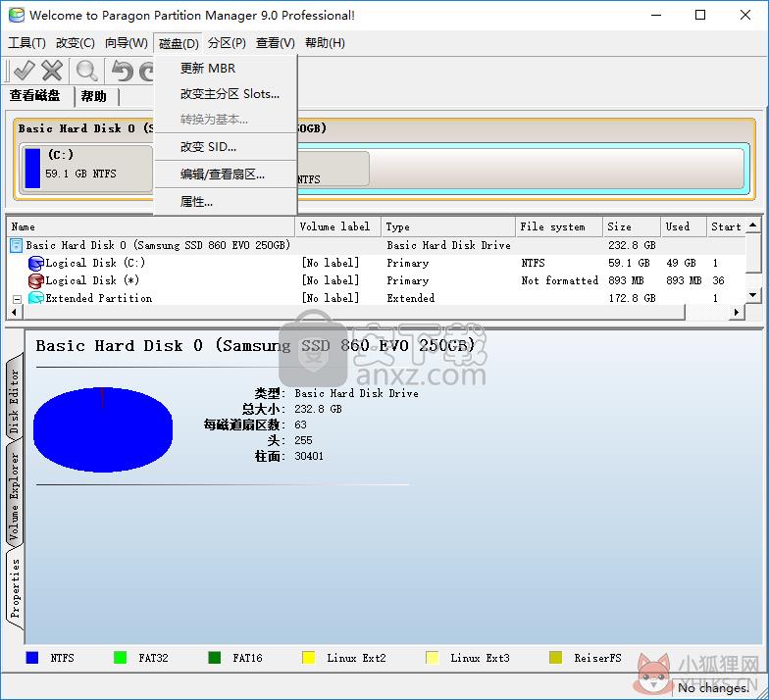This screenshot has height=700, width=769.
Task: Click the partition list scroll down arrow
Action: click(753, 295)
